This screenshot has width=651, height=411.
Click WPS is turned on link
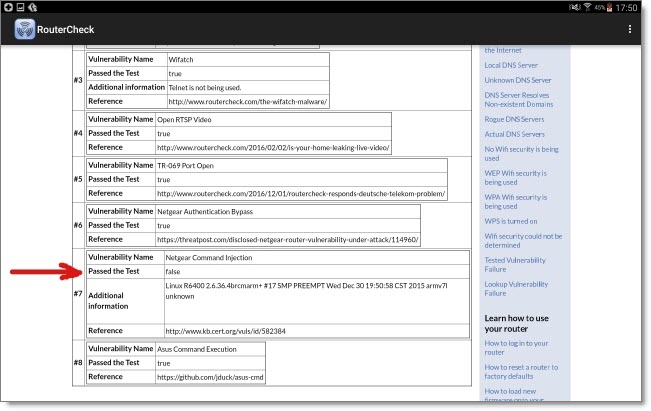point(510,221)
